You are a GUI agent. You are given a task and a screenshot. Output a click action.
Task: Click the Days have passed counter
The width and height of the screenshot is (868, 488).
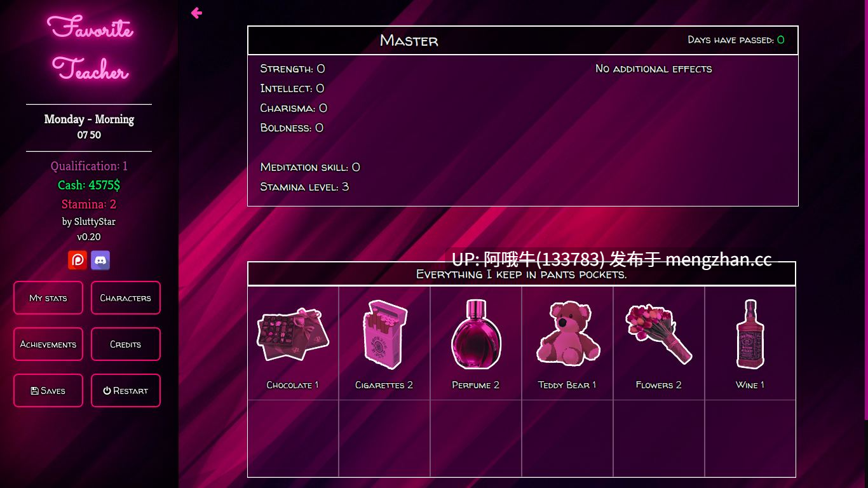pyautogui.click(x=736, y=40)
